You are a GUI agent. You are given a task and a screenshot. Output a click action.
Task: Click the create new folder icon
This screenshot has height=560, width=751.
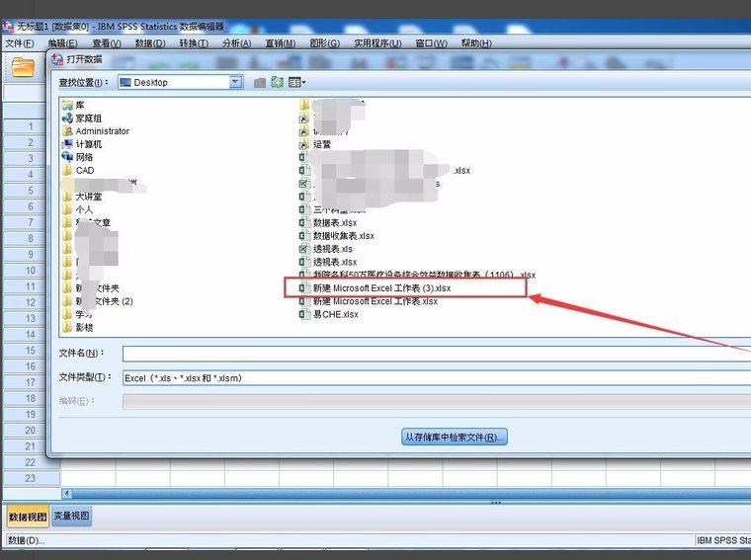[278, 83]
